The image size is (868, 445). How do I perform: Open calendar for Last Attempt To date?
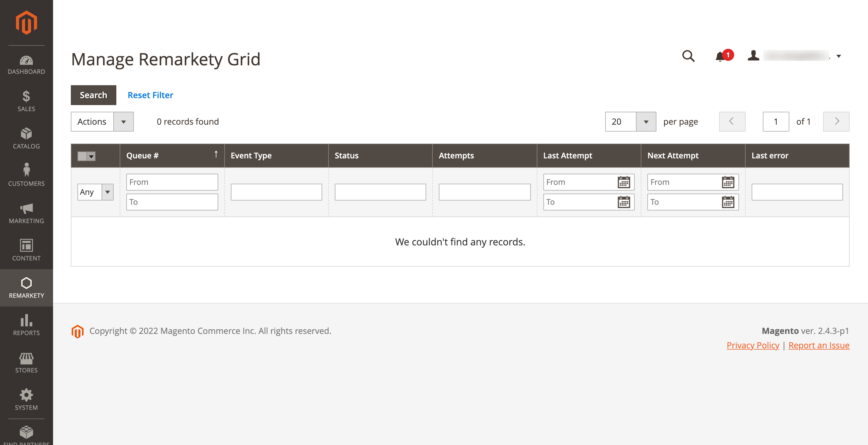pos(624,202)
